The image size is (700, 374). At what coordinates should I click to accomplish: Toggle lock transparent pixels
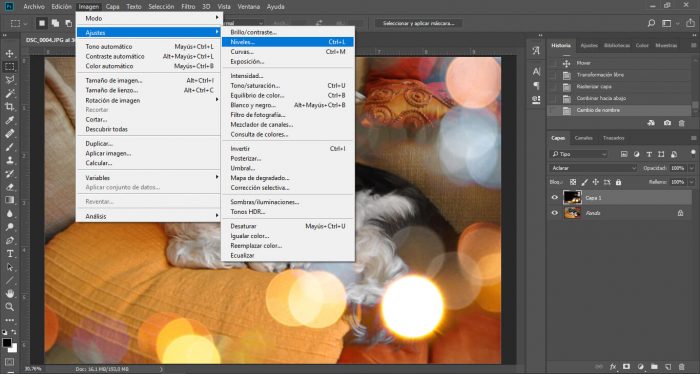point(573,182)
